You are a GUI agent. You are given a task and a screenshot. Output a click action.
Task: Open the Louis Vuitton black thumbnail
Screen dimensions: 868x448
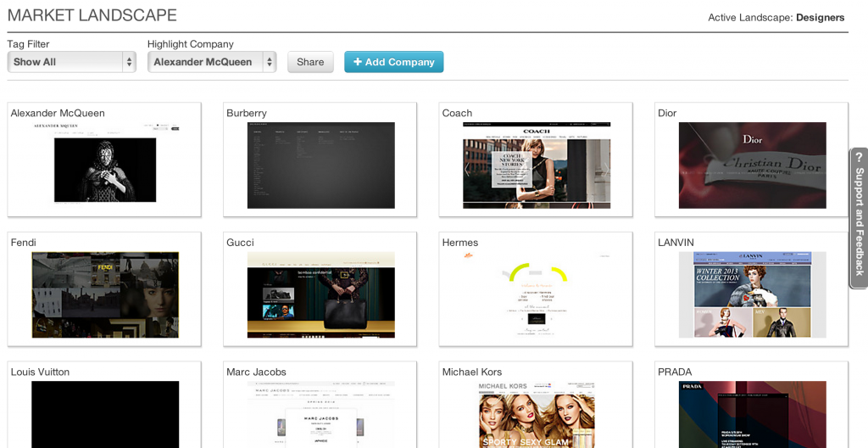[x=105, y=414]
